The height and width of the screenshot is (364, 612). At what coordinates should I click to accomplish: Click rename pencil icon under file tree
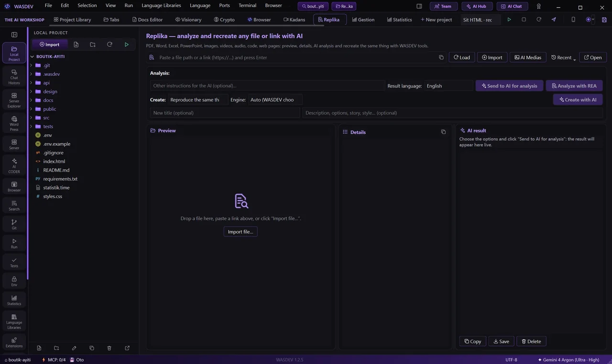[x=74, y=348]
